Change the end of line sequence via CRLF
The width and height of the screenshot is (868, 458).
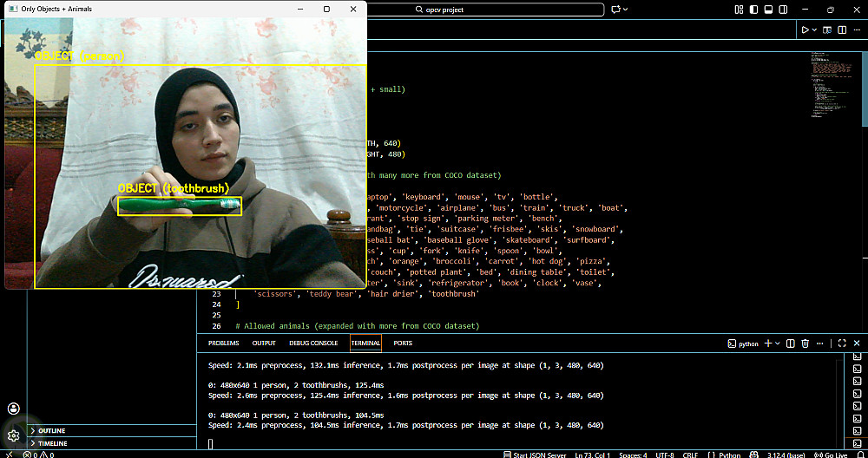[x=690, y=455]
